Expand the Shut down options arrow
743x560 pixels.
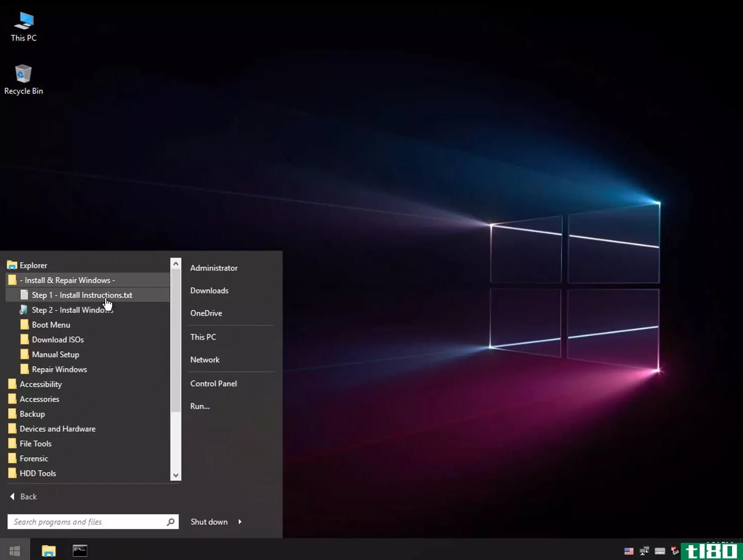(x=240, y=522)
